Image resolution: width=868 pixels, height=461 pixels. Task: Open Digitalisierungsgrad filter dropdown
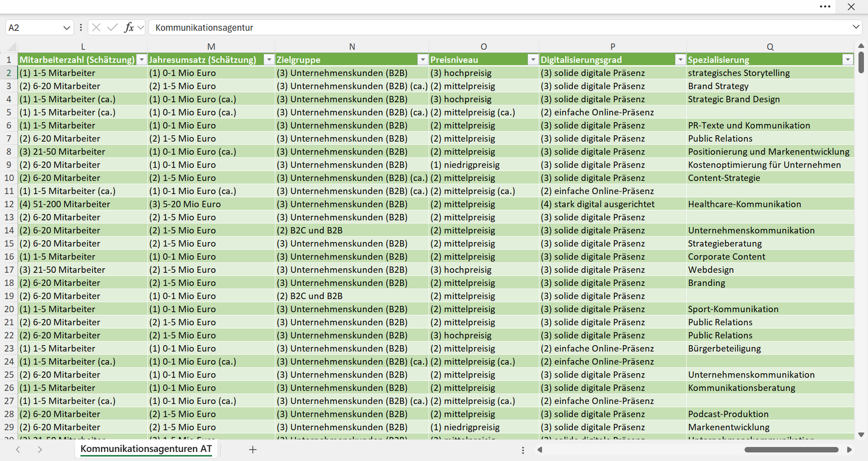680,60
